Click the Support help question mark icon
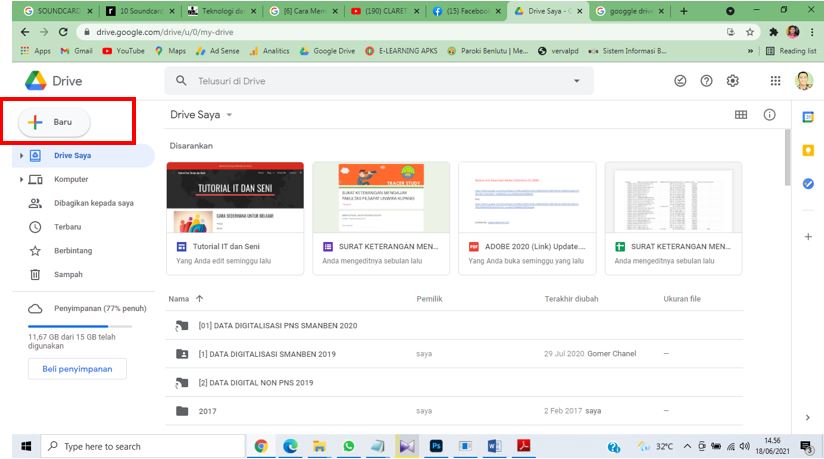Viewport: 824px width, 459px height. (x=707, y=81)
